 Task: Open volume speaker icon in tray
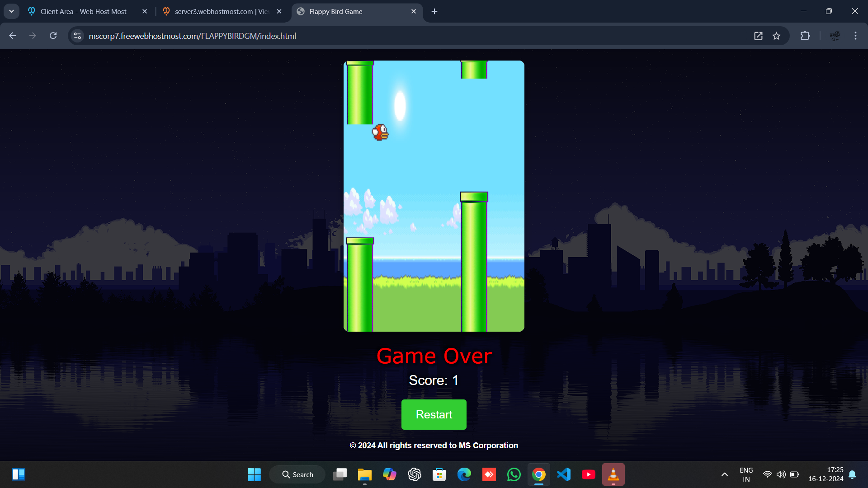tap(781, 474)
